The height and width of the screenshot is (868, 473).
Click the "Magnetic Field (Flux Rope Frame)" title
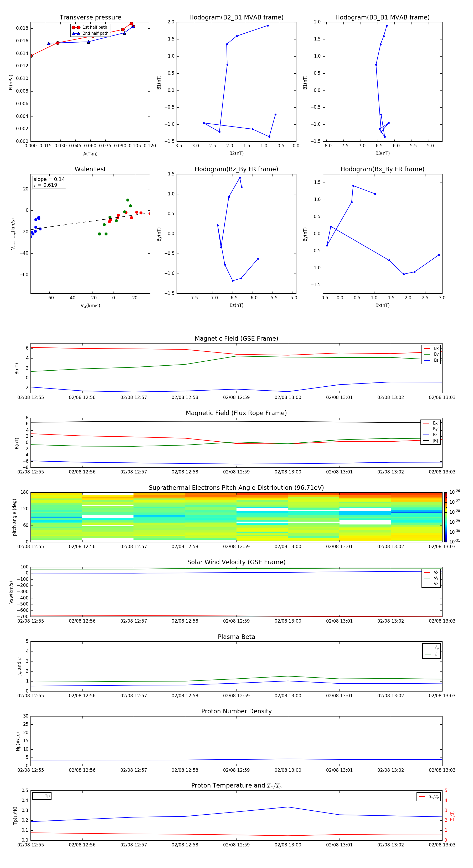(236, 413)
